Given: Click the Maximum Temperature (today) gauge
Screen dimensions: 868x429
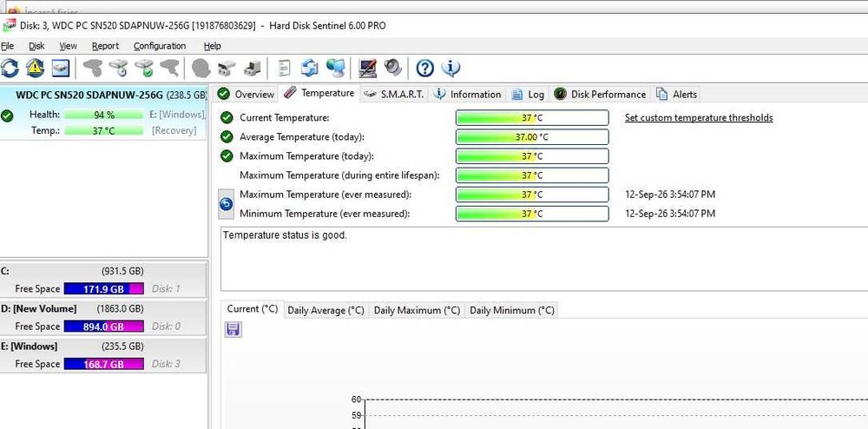Looking at the screenshot, I should point(532,156).
